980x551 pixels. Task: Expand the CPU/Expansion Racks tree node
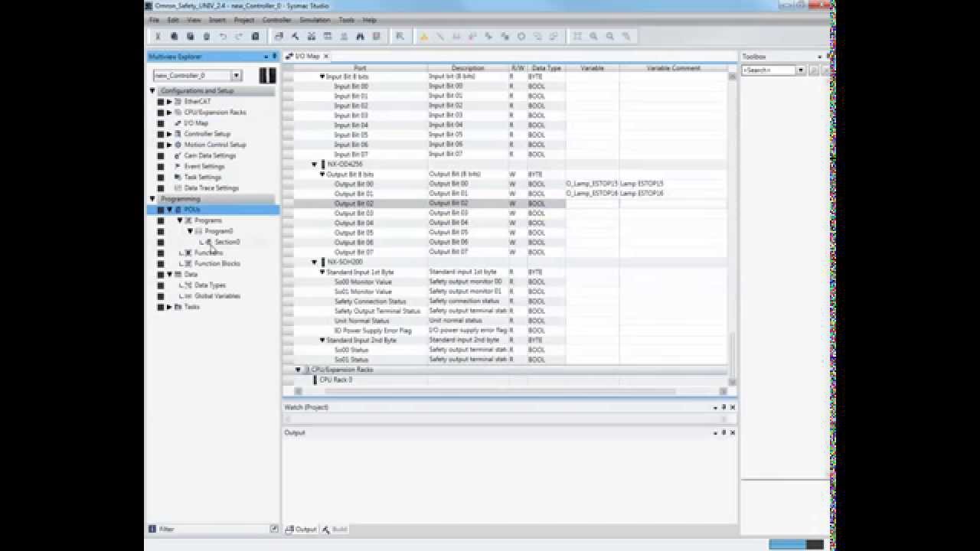point(170,112)
